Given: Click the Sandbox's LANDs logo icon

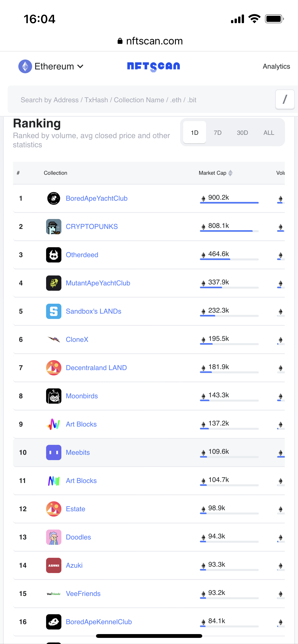Looking at the screenshot, I should click(53, 311).
